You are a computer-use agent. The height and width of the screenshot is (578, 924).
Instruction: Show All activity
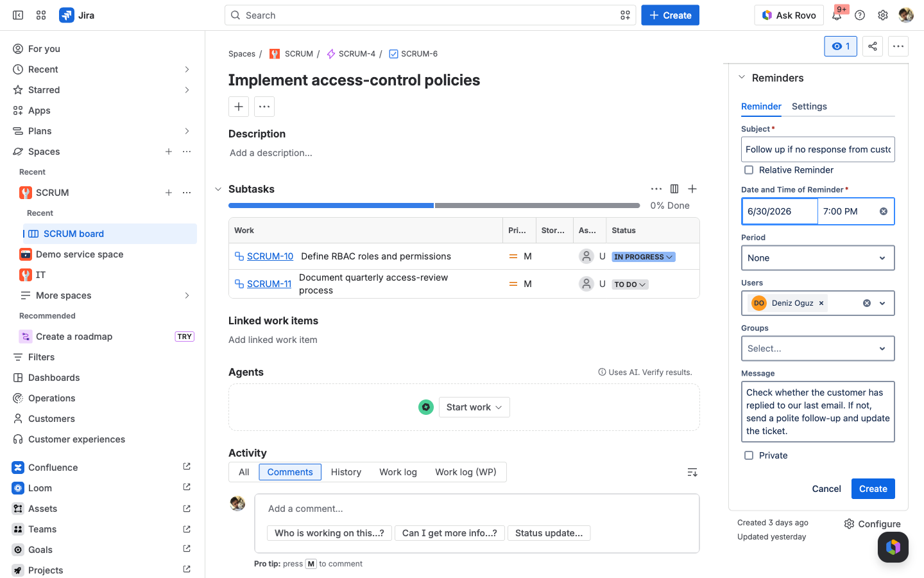(x=244, y=472)
